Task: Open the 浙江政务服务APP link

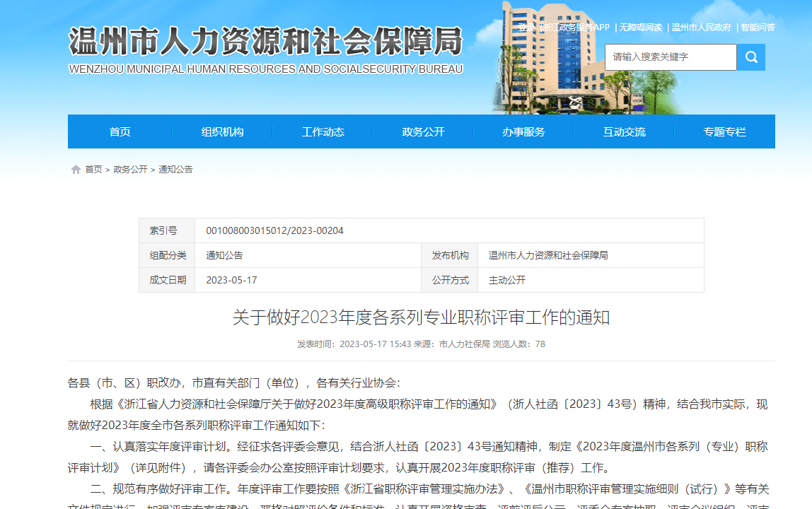Action: (576, 28)
